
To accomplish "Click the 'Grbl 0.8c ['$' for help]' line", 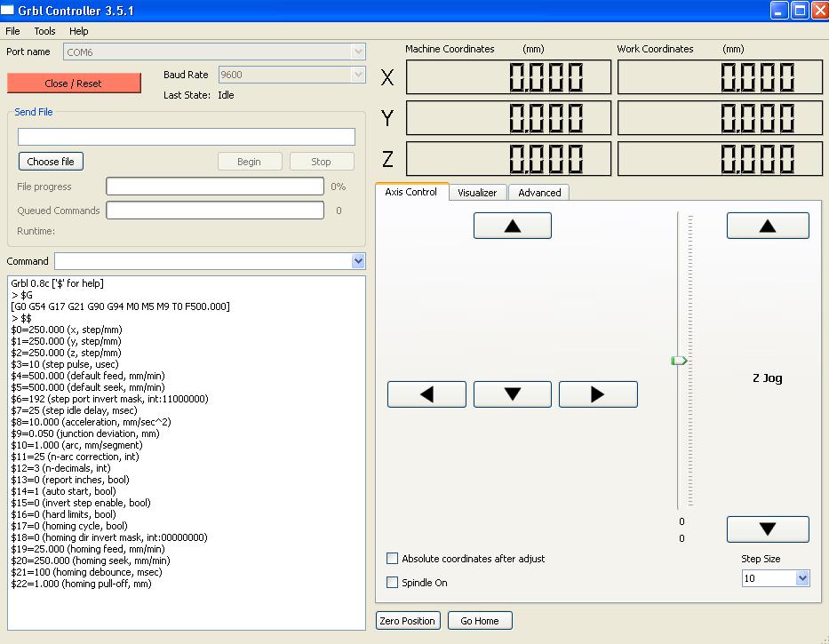I will [x=57, y=283].
